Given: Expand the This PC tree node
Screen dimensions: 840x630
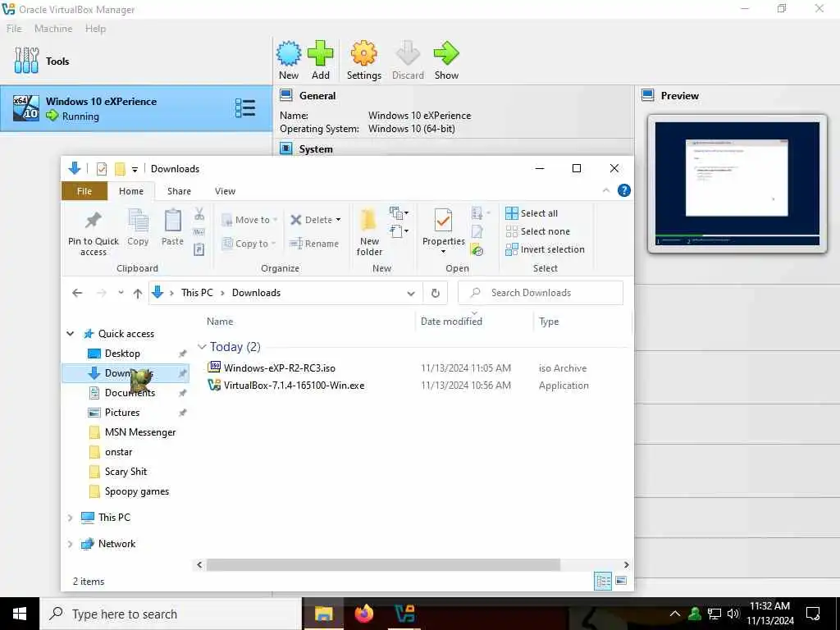Looking at the screenshot, I should pos(71,518).
